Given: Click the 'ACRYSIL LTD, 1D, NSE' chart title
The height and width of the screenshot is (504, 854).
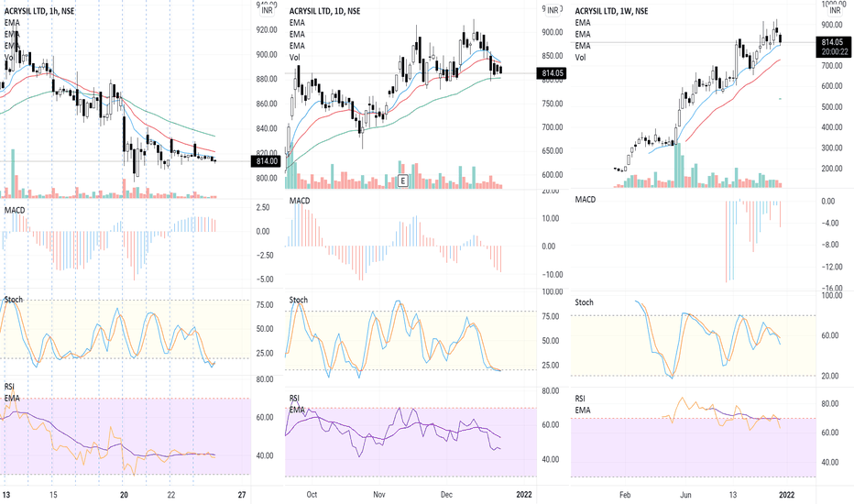Looking at the screenshot, I should click(x=324, y=11).
